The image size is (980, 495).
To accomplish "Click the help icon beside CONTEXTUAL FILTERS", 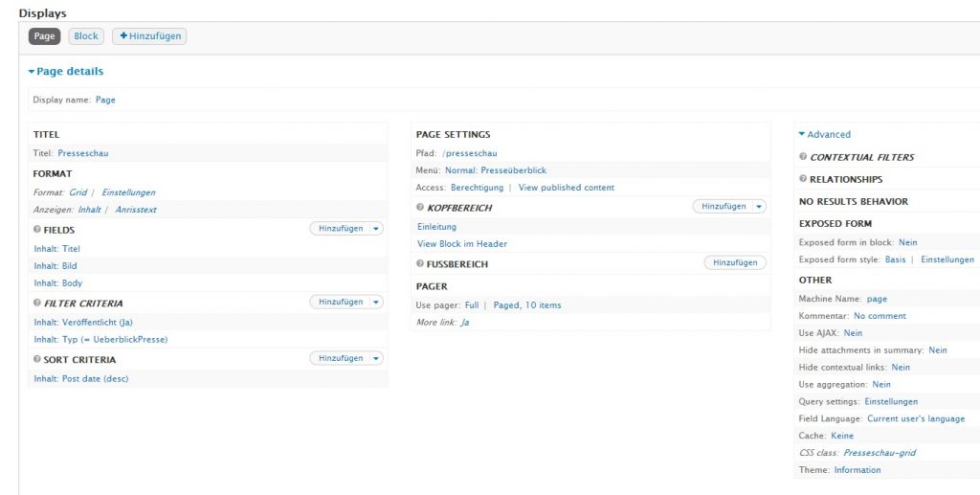I will [803, 157].
